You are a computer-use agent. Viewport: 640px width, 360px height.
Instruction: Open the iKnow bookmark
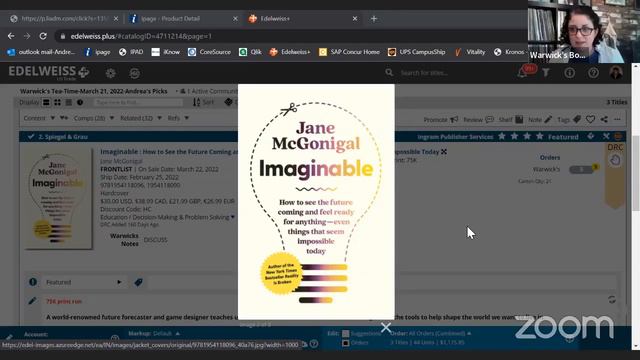click(x=165, y=52)
